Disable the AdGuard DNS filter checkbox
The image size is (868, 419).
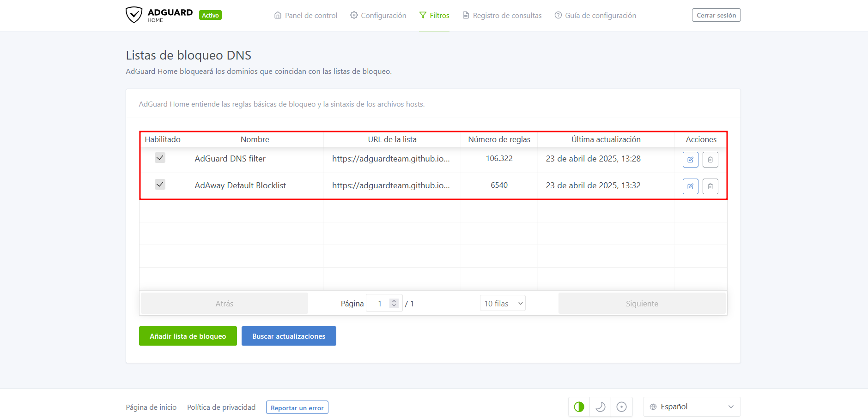160,158
